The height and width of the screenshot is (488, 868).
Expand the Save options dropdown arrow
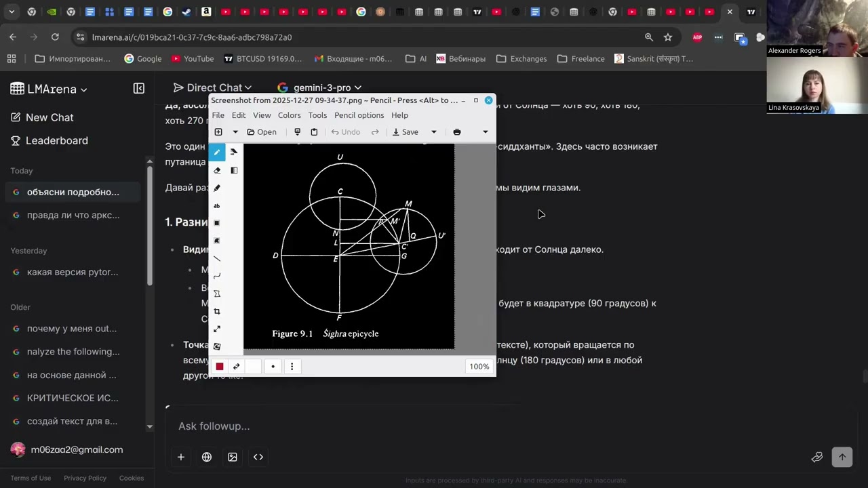(434, 132)
